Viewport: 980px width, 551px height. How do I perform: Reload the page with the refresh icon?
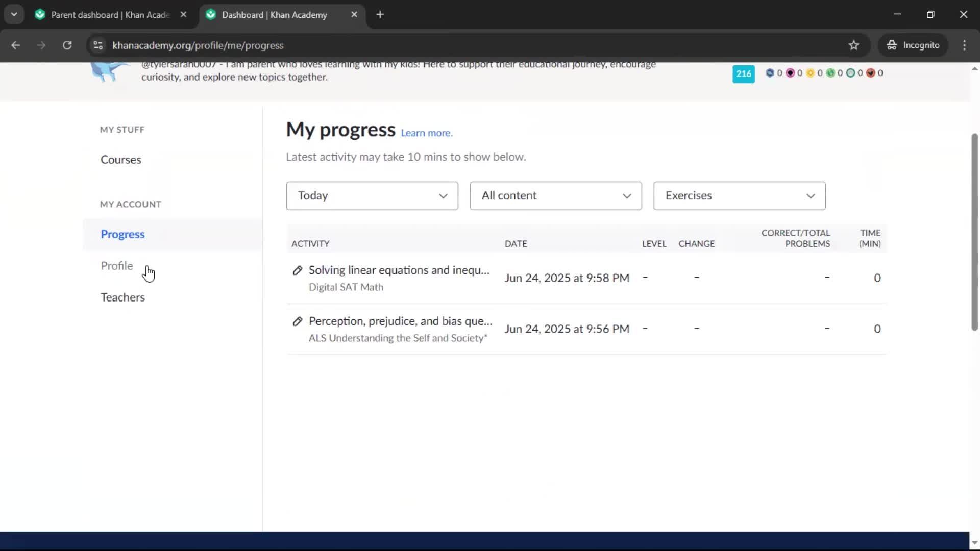pos(67,45)
